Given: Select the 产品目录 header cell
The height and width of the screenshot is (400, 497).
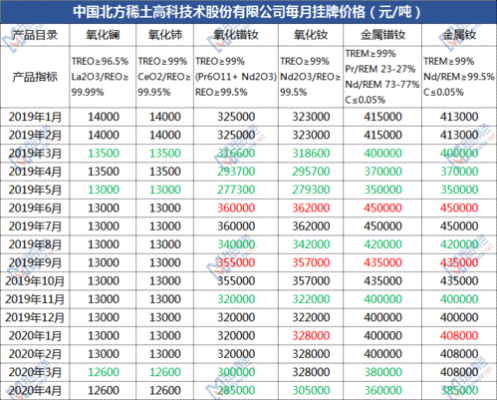Looking at the screenshot, I should pos(35,35).
